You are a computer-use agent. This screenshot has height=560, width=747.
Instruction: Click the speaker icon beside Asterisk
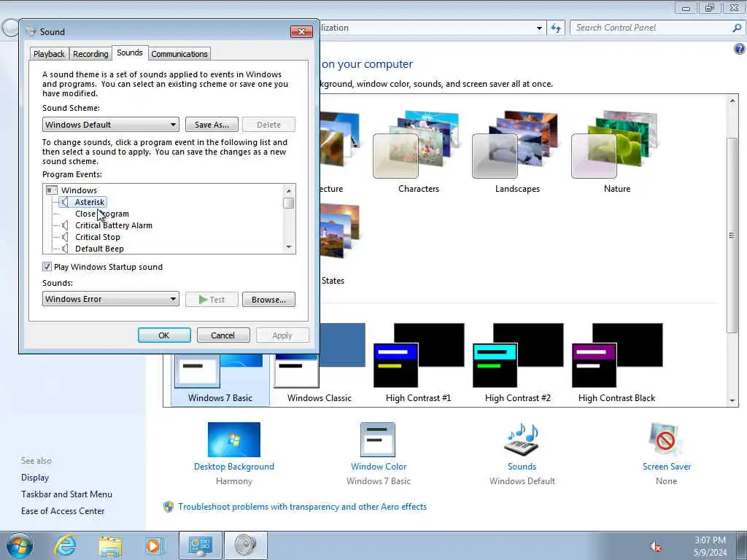(65, 203)
